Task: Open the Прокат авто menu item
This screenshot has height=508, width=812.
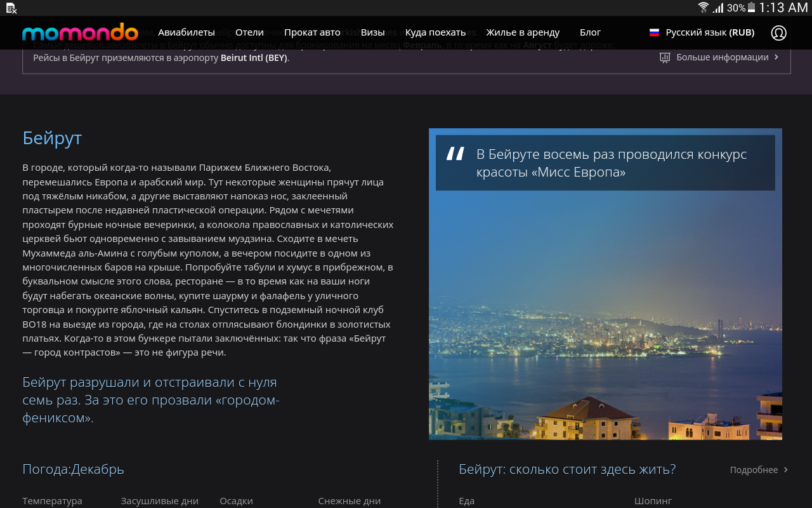Action: 312,32
